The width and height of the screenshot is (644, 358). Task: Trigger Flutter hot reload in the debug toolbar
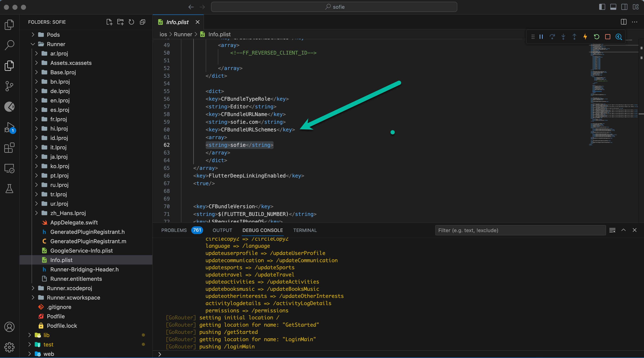585,37
